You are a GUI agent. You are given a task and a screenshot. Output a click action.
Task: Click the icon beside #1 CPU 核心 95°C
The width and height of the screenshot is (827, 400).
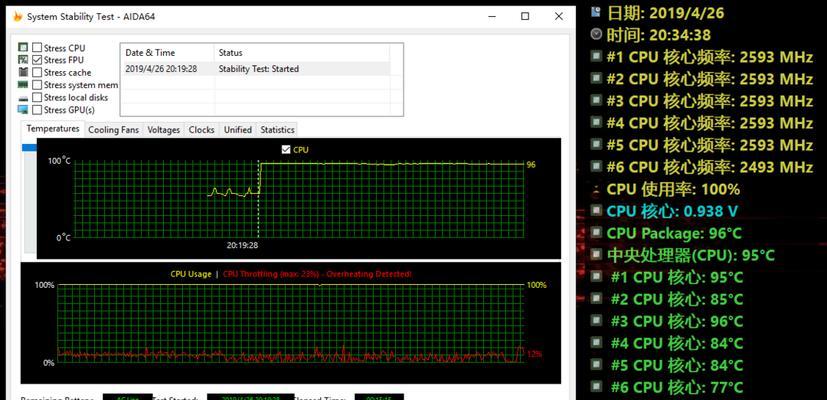[x=596, y=276]
